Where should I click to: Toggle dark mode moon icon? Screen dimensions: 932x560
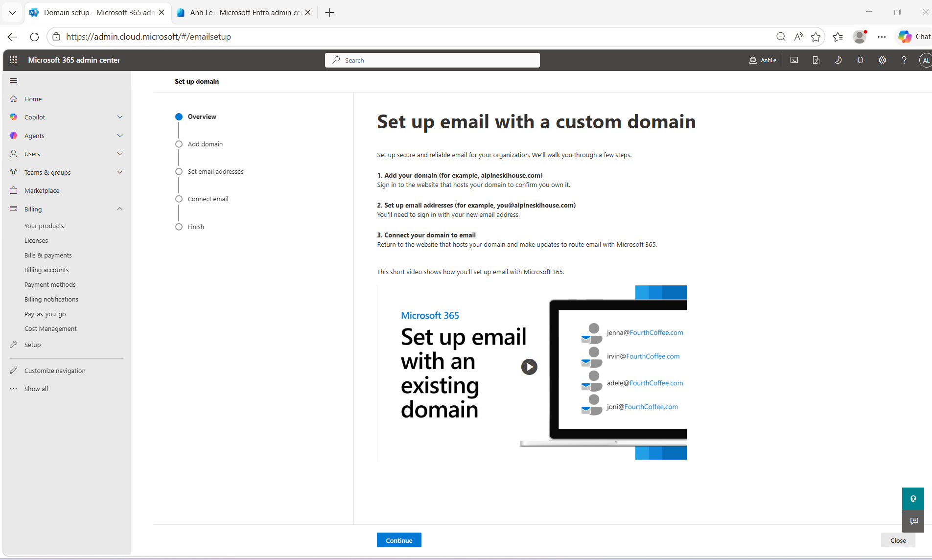[838, 60]
